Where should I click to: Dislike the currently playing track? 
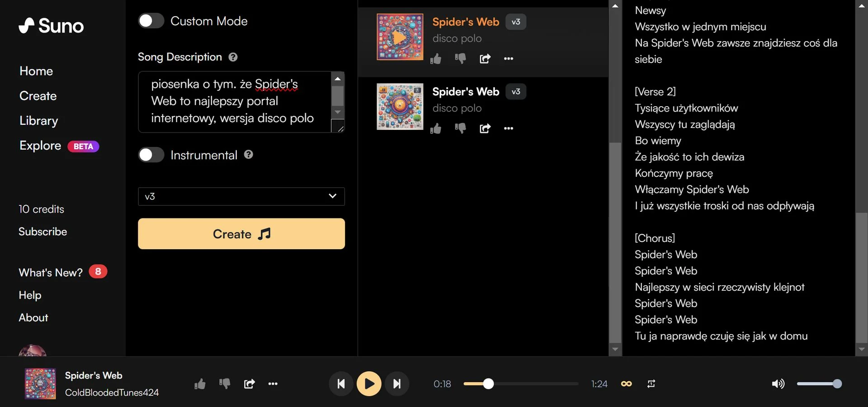[225, 384]
